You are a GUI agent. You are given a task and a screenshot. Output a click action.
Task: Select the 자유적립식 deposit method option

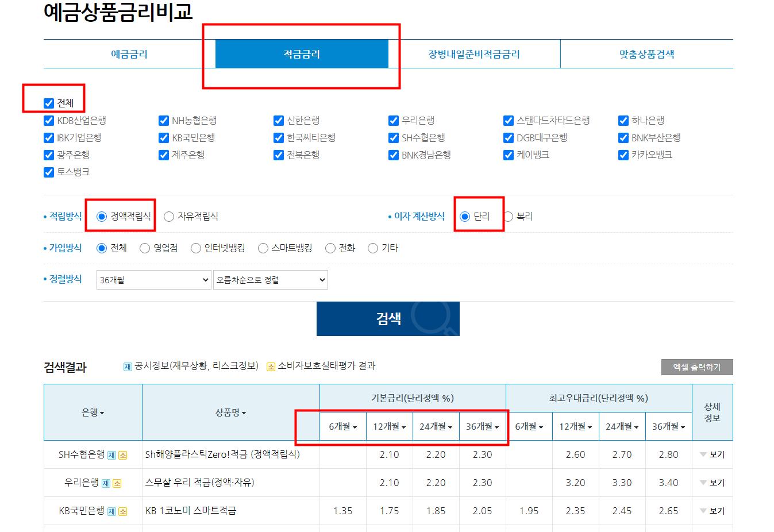pyautogui.click(x=168, y=216)
